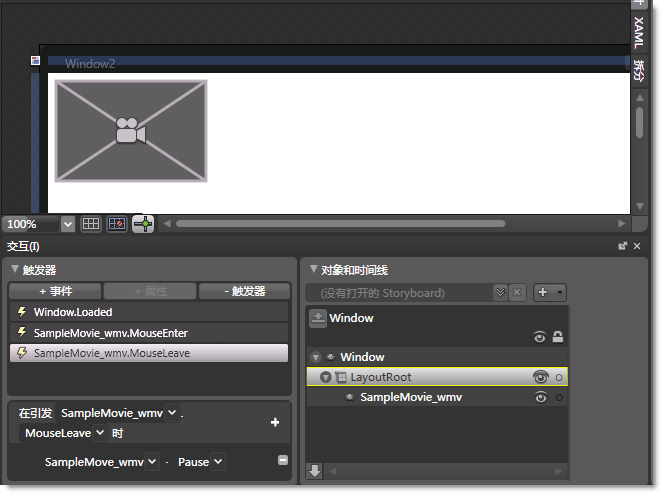Switch to the XAML view tab
This screenshot has width=662, height=494.
(x=639, y=33)
